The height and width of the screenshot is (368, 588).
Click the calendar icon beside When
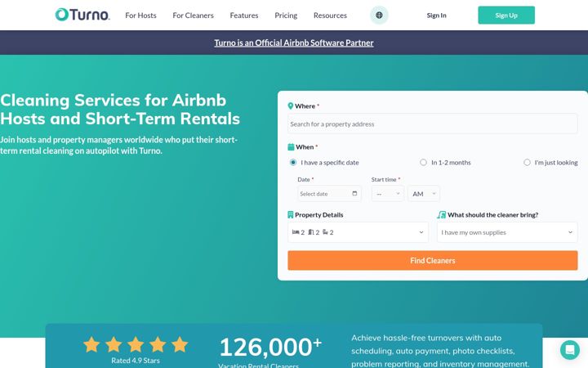[x=291, y=147]
